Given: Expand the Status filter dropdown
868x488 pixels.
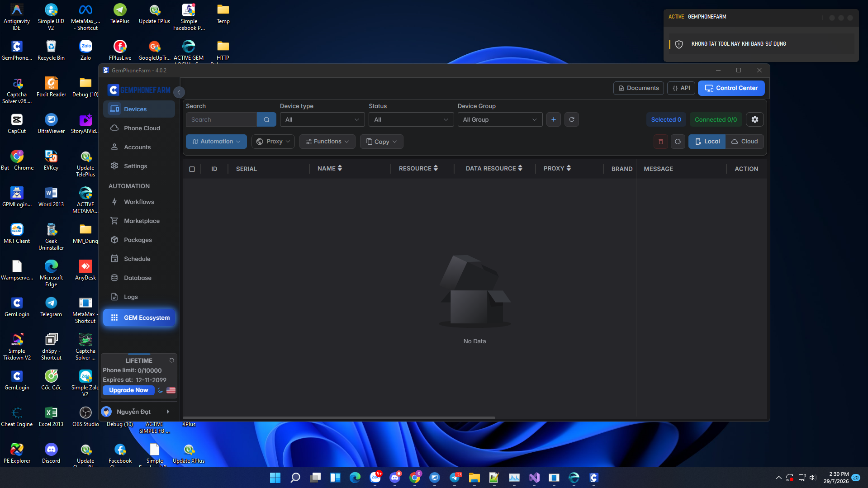Looking at the screenshot, I should pos(411,119).
